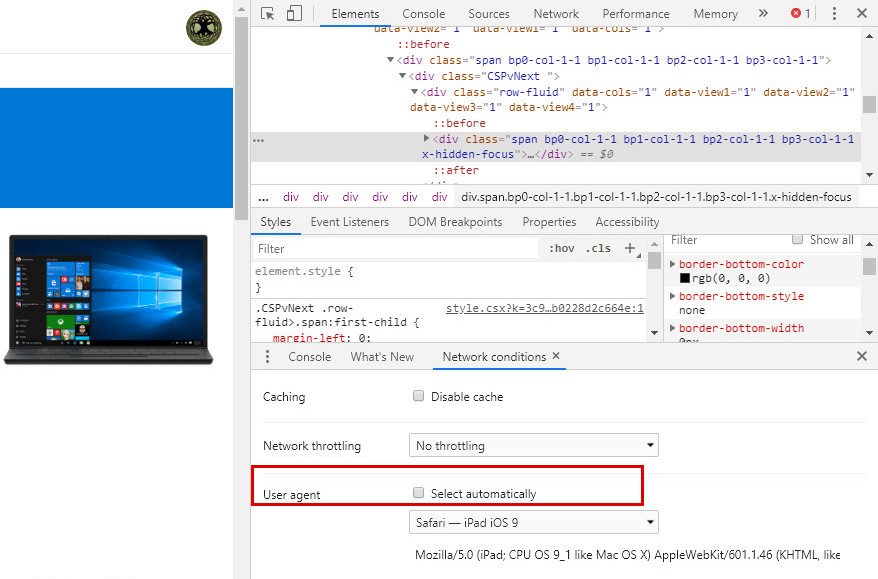Click the first div breadcrumb item
Viewport: 878px width, 579px height.
click(x=291, y=197)
